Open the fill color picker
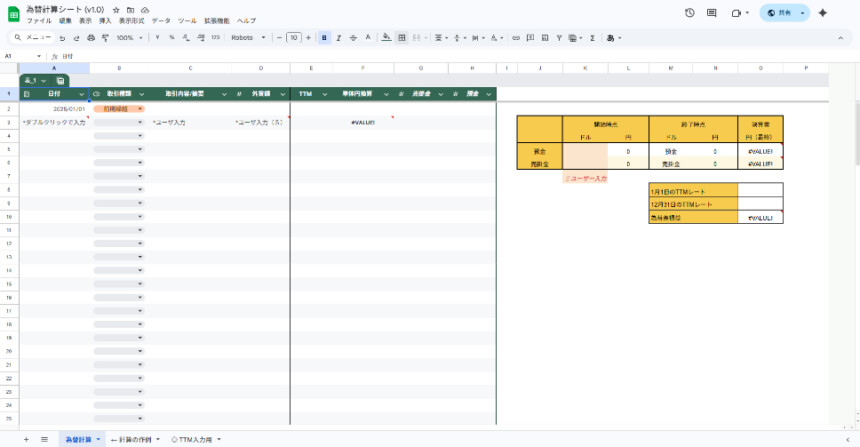 386,38
